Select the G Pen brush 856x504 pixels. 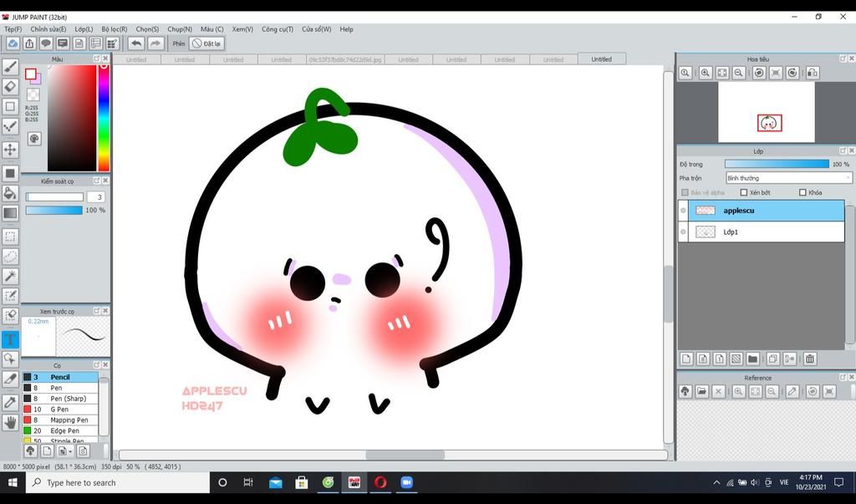click(59, 409)
